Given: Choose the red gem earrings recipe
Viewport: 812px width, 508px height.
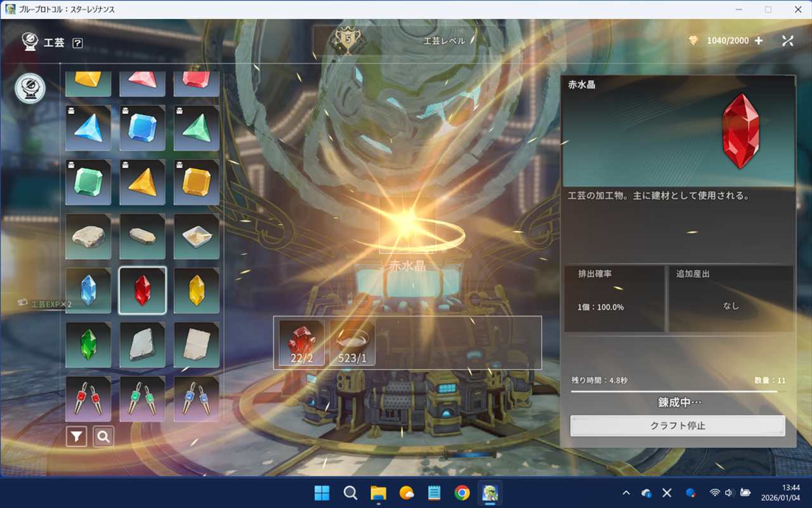Looking at the screenshot, I should pos(88,399).
